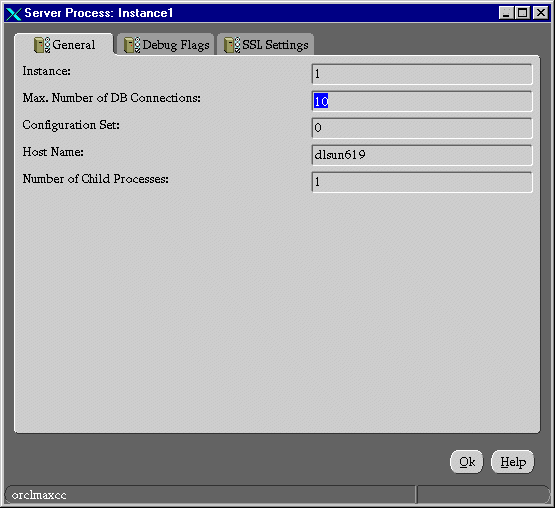Image resolution: width=555 pixels, height=508 pixels.
Task: Click the Configuration Set field
Action: (x=422, y=128)
